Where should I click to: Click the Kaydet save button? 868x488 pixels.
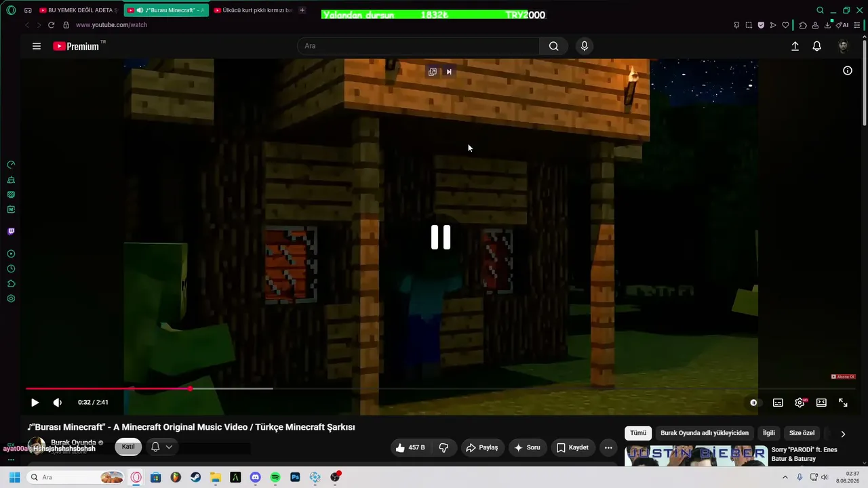click(x=572, y=447)
